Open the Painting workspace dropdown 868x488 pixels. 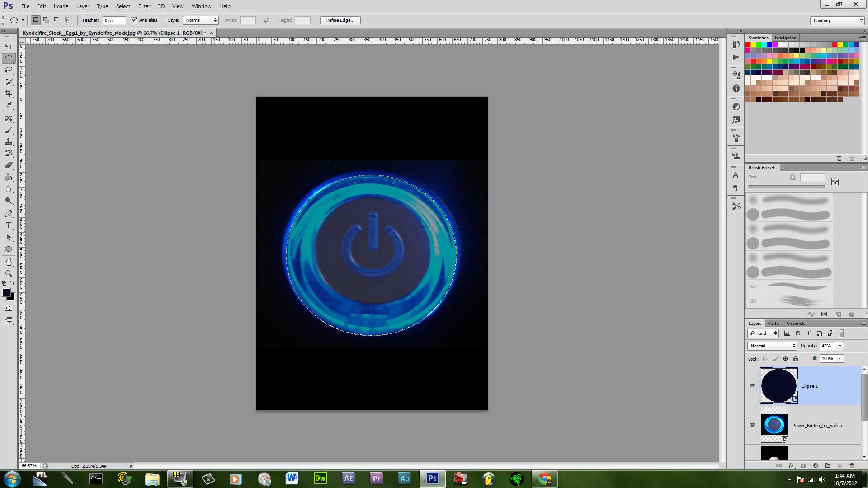tap(837, 20)
